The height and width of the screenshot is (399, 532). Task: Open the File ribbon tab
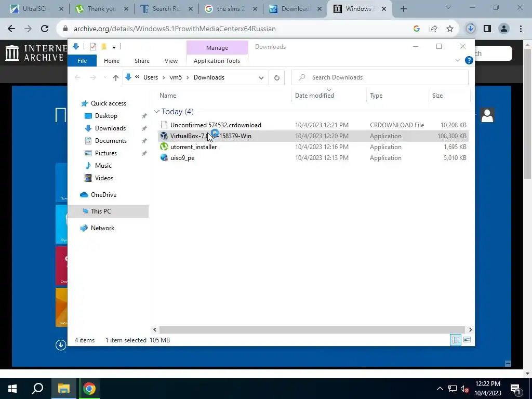click(82, 61)
